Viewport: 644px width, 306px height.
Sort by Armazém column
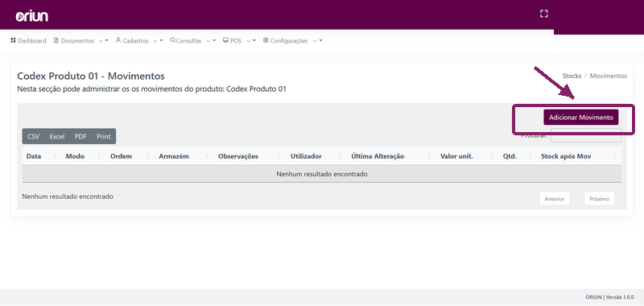point(184,156)
